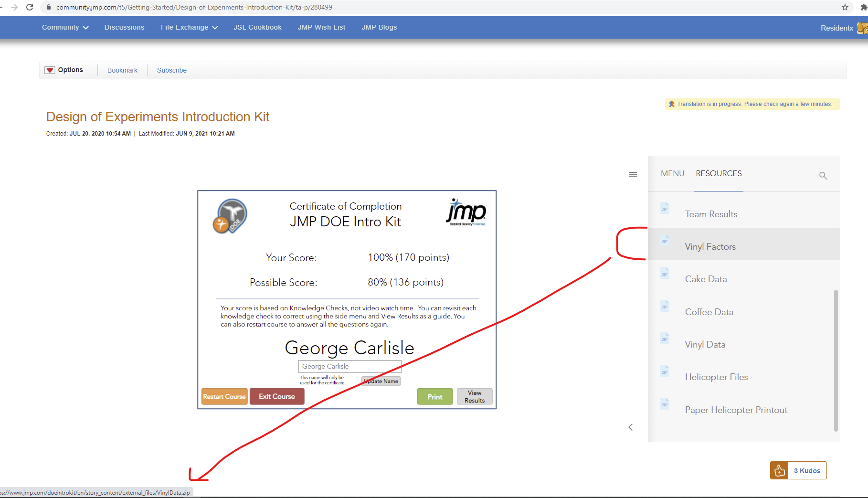Select the ZIP icon next to Coffee Data
The height and width of the screenshot is (498, 868).
pyautogui.click(x=665, y=306)
